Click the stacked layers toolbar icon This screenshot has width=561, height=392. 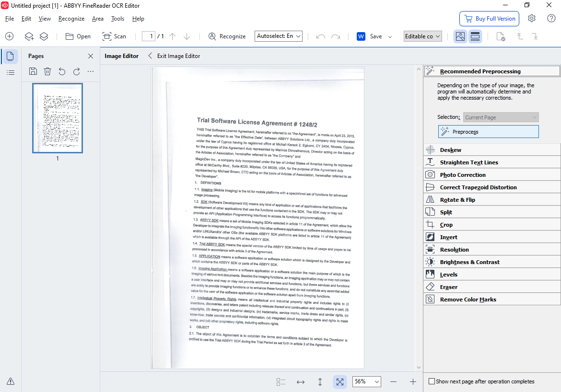click(44, 36)
